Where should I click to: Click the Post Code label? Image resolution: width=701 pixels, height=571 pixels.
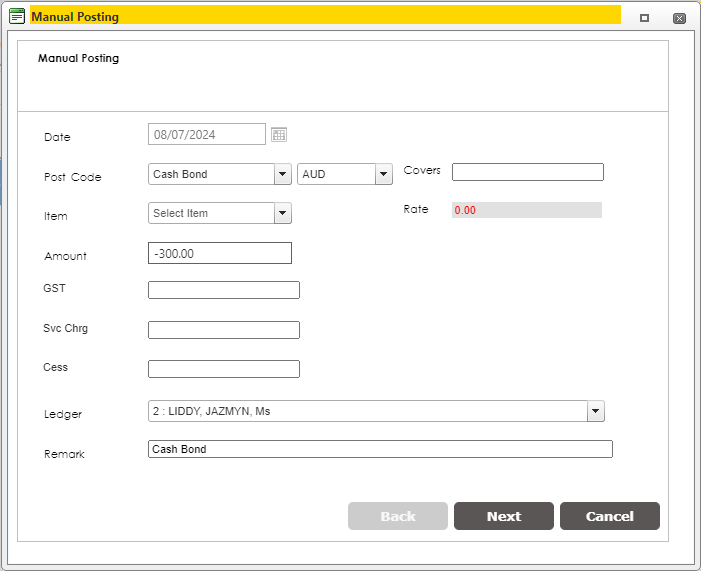tap(72, 177)
